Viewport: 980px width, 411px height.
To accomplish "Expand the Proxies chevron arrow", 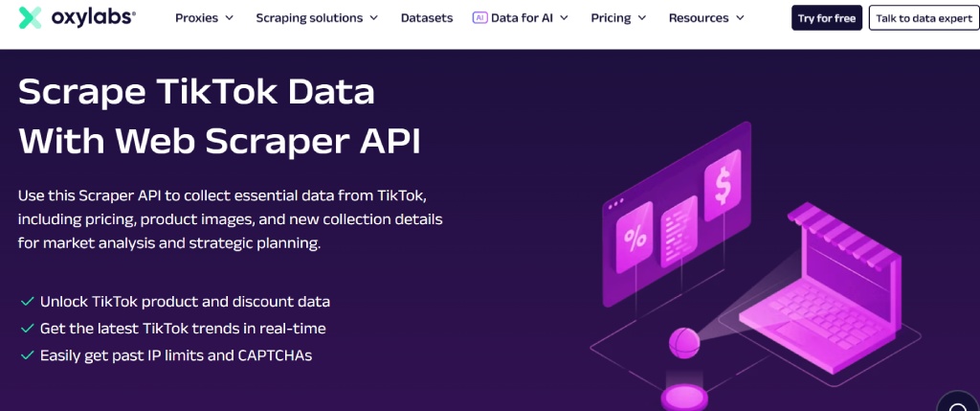I will tap(229, 18).
